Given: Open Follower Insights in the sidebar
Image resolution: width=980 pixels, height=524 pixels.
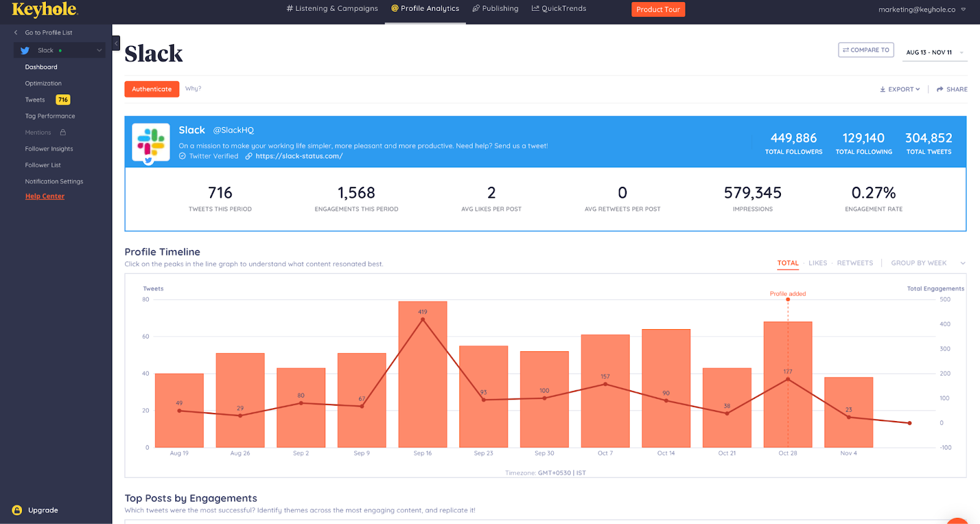Looking at the screenshot, I should [49, 149].
